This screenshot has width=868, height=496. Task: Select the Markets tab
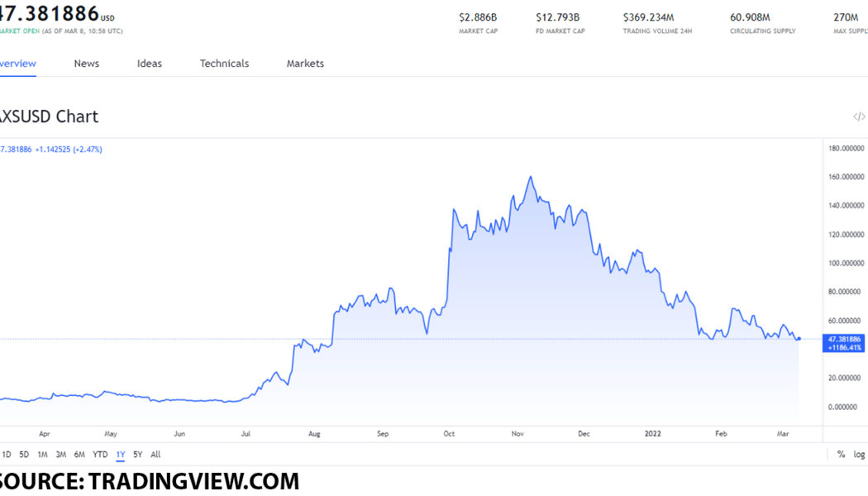point(305,64)
